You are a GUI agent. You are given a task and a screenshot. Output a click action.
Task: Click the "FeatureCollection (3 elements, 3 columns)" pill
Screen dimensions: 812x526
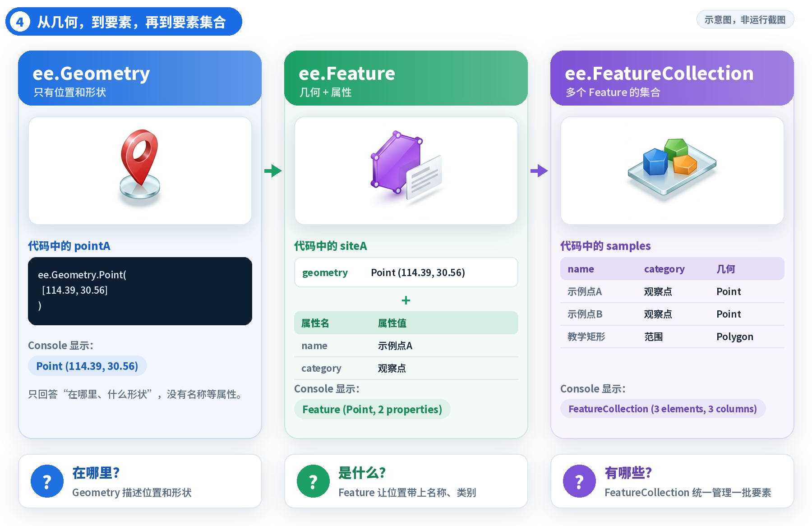click(x=663, y=409)
